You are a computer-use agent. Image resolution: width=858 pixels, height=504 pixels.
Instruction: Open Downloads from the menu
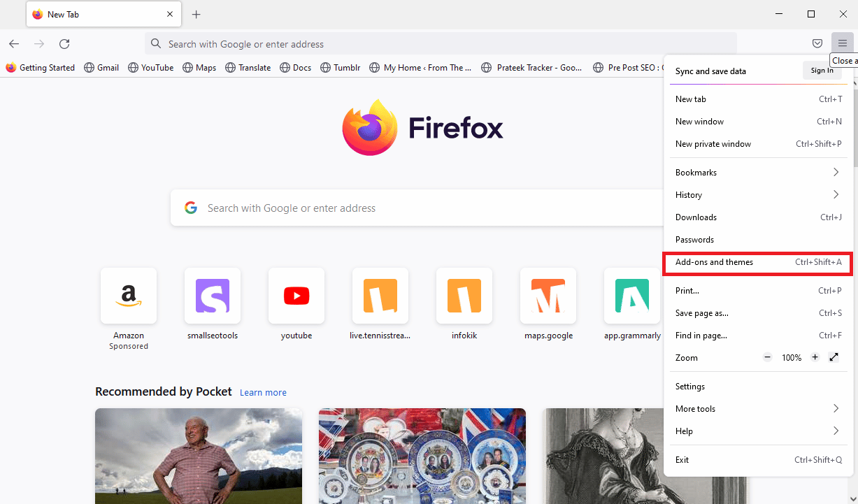(758, 217)
